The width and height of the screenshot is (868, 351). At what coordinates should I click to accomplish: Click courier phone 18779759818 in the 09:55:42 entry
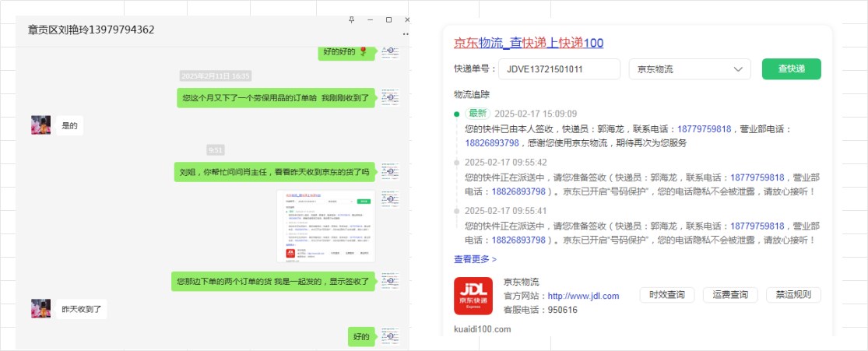click(757, 177)
